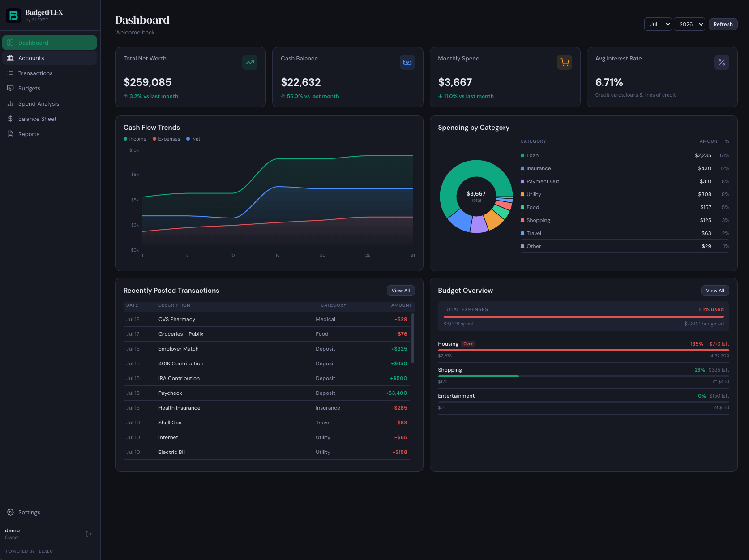Click the Transactions list icon in sidebar

[10, 73]
